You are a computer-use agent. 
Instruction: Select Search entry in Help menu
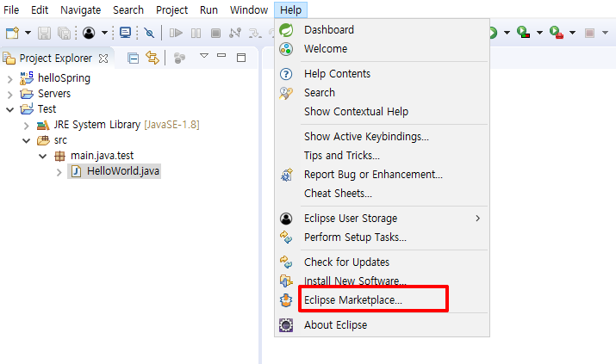[382, 93]
